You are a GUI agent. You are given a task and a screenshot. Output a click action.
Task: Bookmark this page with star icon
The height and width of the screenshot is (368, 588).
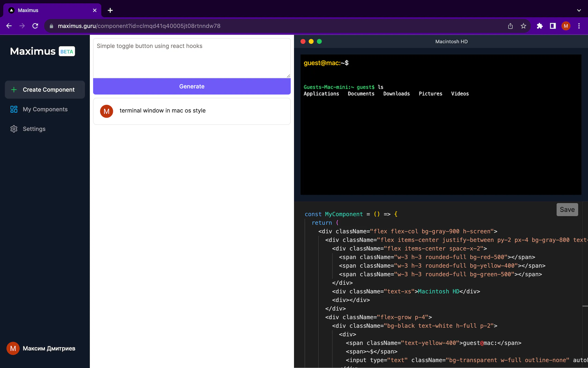[x=523, y=26]
